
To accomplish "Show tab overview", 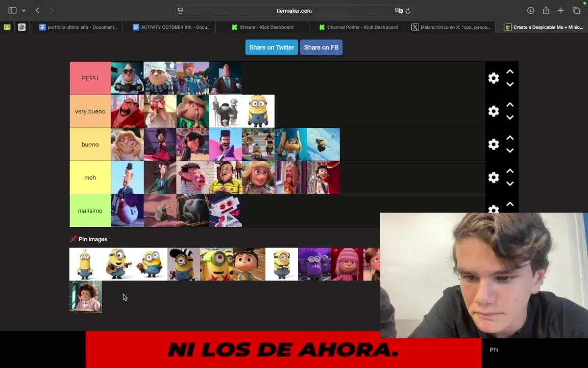I will pos(576,11).
